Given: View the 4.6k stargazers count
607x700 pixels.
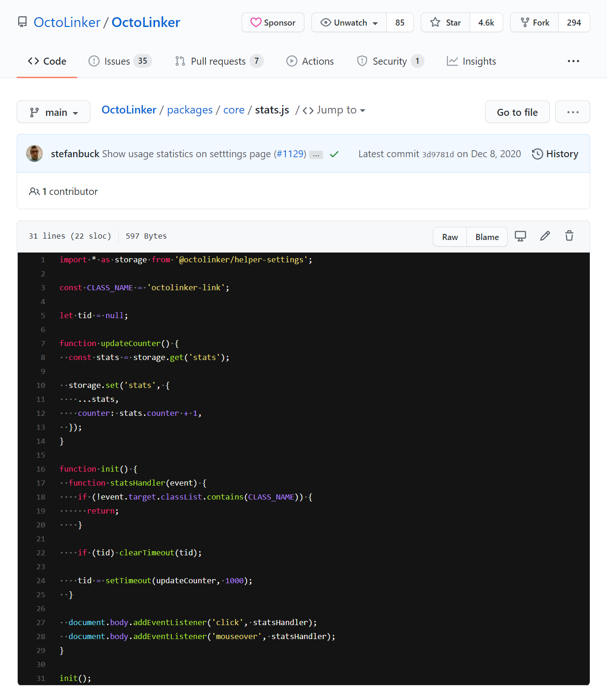Looking at the screenshot, I should 486,22.
